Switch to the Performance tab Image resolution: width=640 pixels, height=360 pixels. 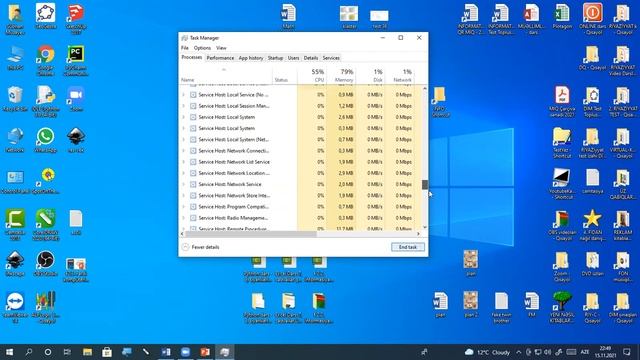(220, 58)
